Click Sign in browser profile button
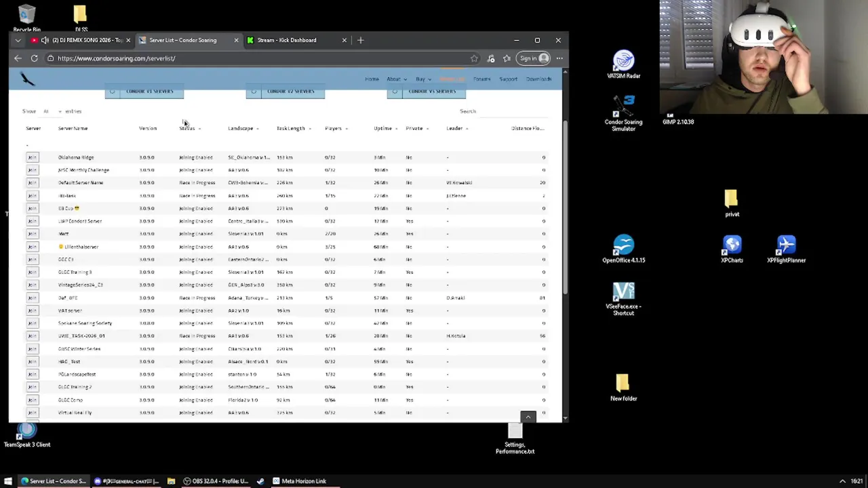The height and width of the screenshot is (488, 868). (534, 58)
